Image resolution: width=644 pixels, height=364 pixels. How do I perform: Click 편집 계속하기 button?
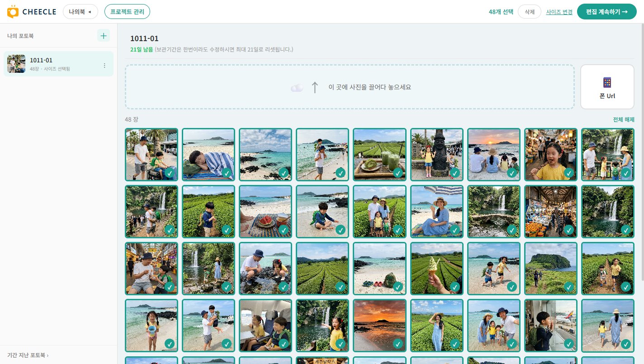click(606, 12)
